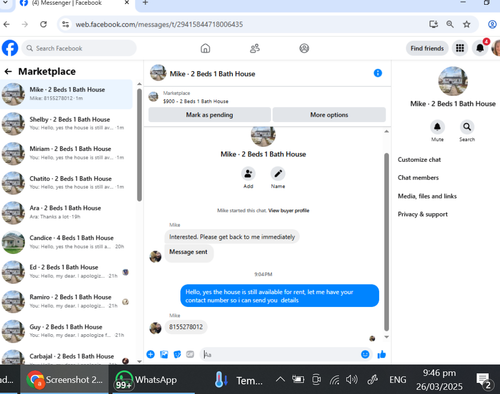Show hidden system tray icons
The height and width of the screenshot is (394, 500).
click(280, 379)
